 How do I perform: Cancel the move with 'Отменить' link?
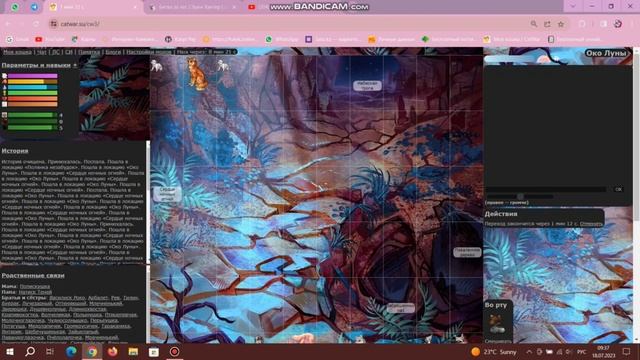(591, 224)
